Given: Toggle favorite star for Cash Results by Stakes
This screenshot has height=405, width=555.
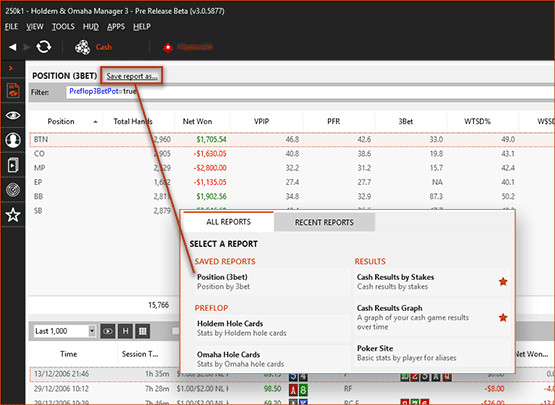Looking at the screenshot, I should click(x=503, y=282).
